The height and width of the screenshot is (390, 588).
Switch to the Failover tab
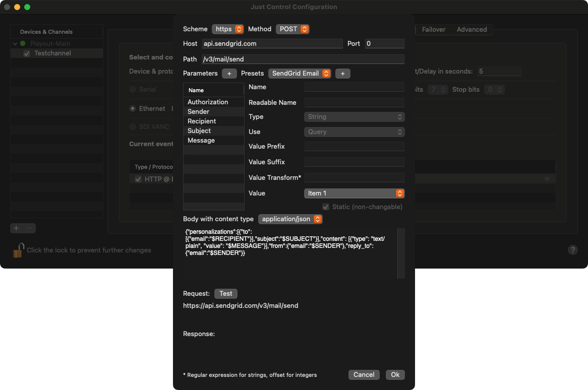click(x=434, y=30)
